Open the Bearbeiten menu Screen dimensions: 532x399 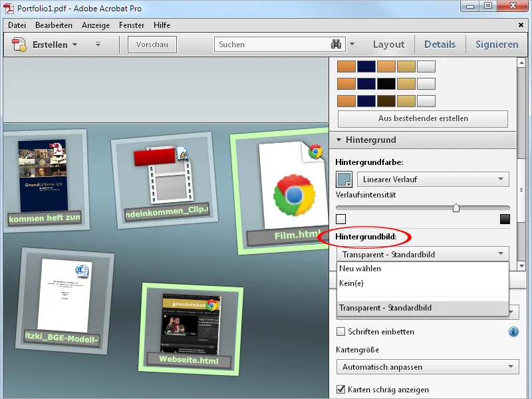point(54,25)
